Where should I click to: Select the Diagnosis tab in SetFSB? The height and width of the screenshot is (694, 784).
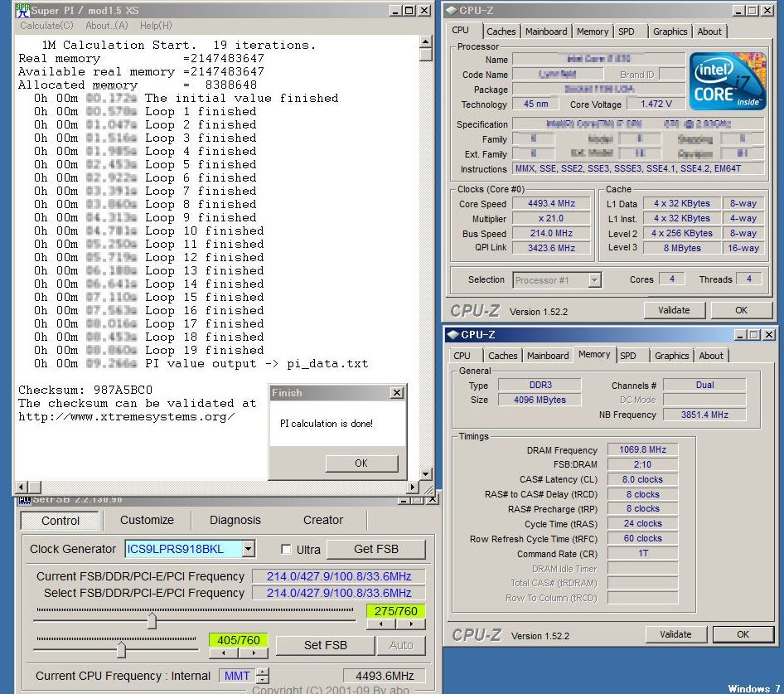coord(235,521)
